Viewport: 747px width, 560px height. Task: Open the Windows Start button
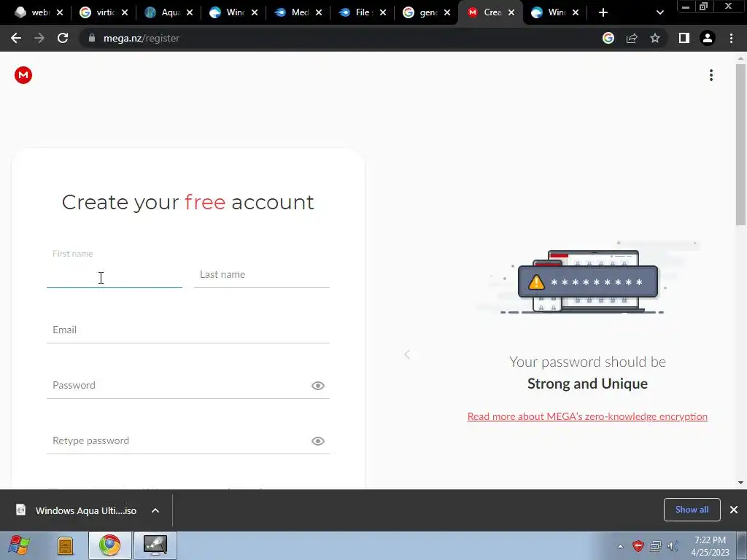(19, 545)
